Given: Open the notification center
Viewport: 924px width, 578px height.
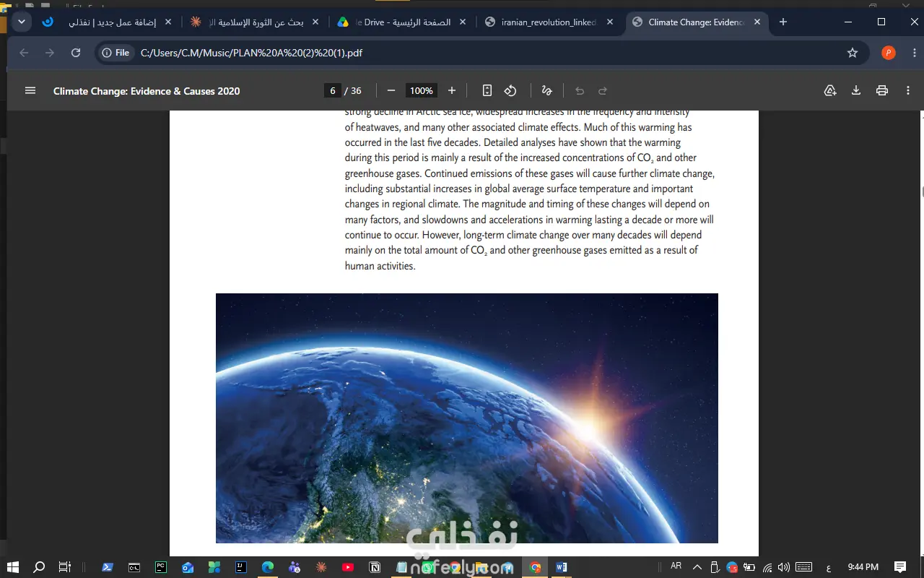Looking at the screenshot, I should click(900, 567).
